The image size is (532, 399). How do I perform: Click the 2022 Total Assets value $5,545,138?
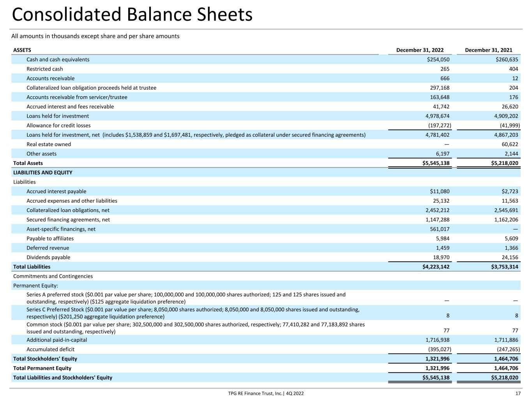tap(436, 163)
